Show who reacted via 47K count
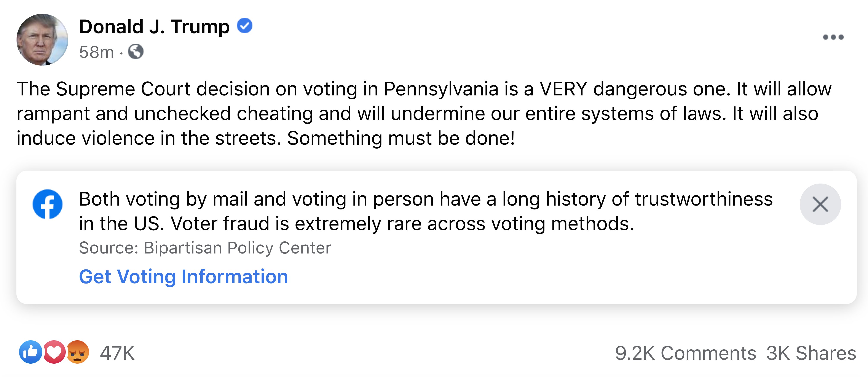Image resolution: width=868 pixels, height=377 pixels. (117, 353)
